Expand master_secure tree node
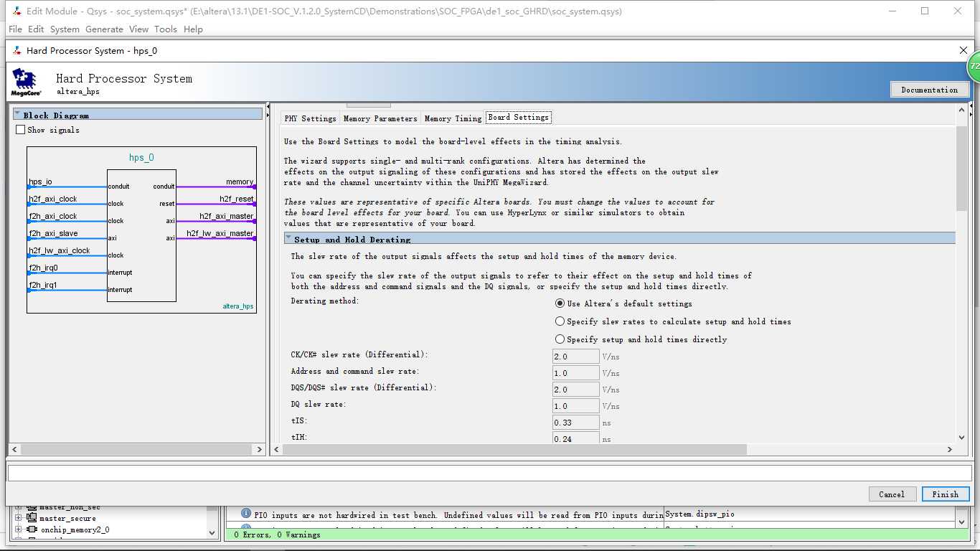This screenshot has width=980, height=551. pyautogui.click(x=19, y=518)
